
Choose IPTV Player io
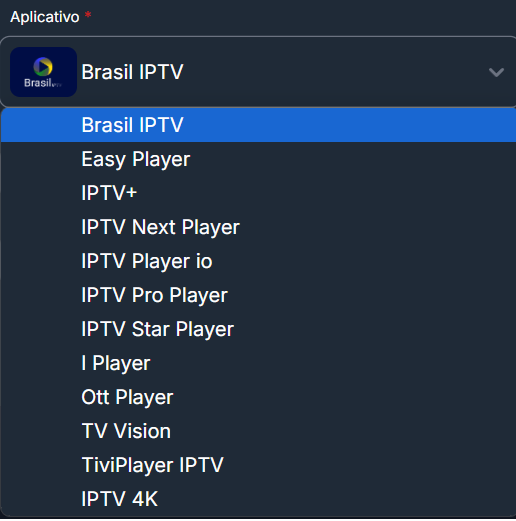(258, 261)
